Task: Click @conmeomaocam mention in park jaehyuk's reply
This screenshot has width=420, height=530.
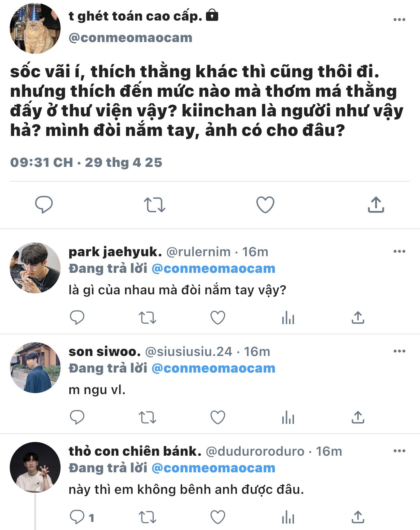Action: (x=213, y=269)
